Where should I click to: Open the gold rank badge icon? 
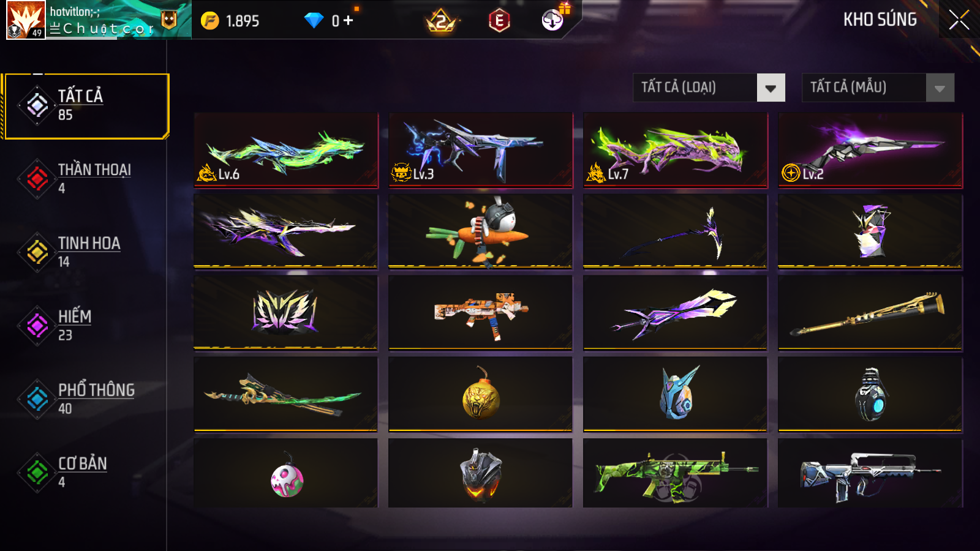(440, 21)
